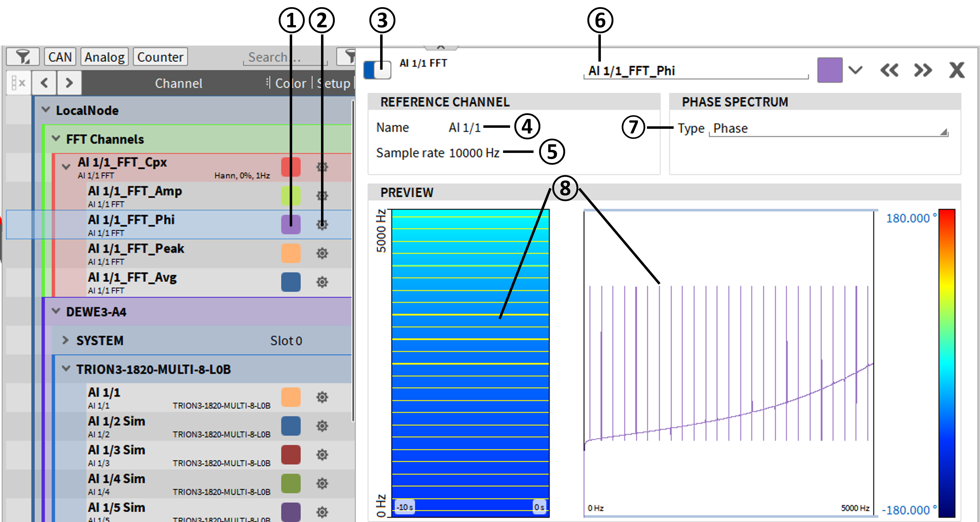
Task: Open setup gear for AI 1/1_FFT_Amp
Action: click(x=322, y=196)
